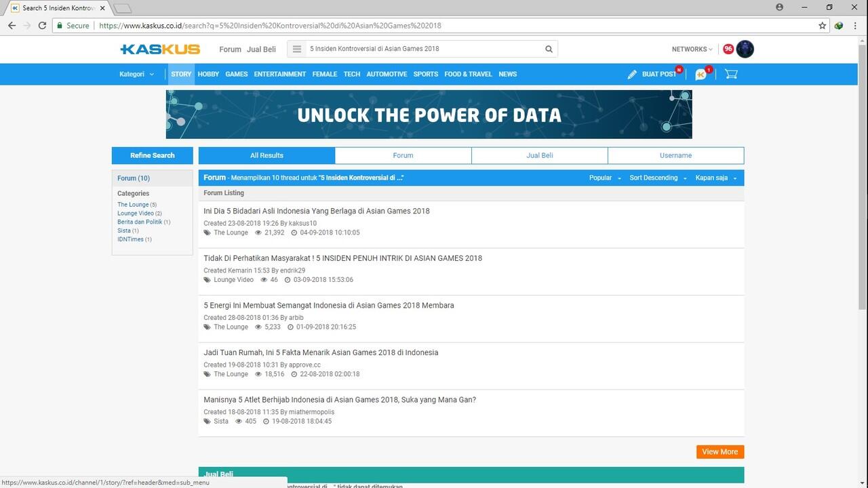The height and width of the screenshot is (488, 868).
Task: Open thread Jadi Tuan Rumah 5 Fakta Menarik
Action: pos(321,352)
